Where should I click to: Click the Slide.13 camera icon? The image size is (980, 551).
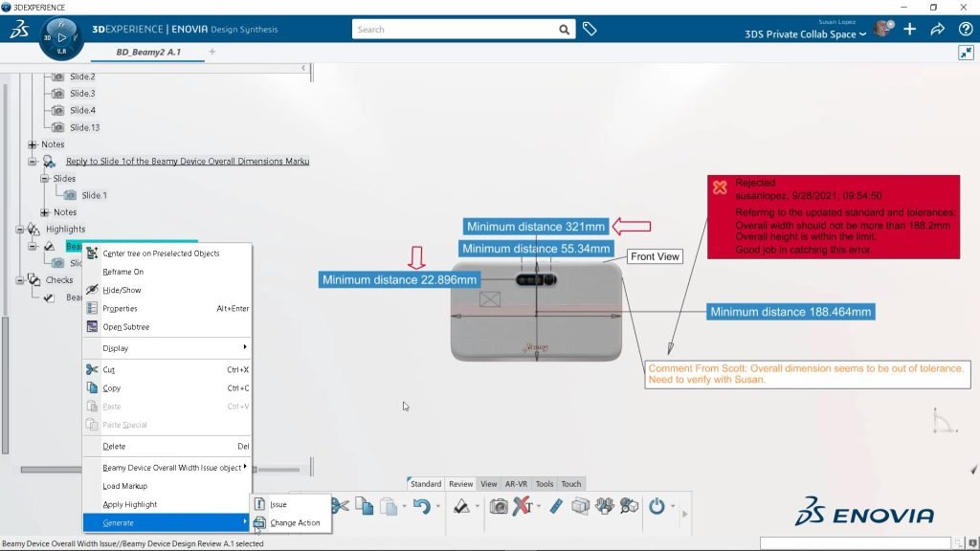(x=58, y=127)
